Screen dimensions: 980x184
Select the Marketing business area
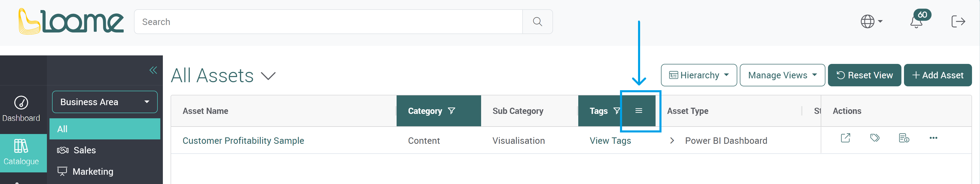click(x=105, y=171)
